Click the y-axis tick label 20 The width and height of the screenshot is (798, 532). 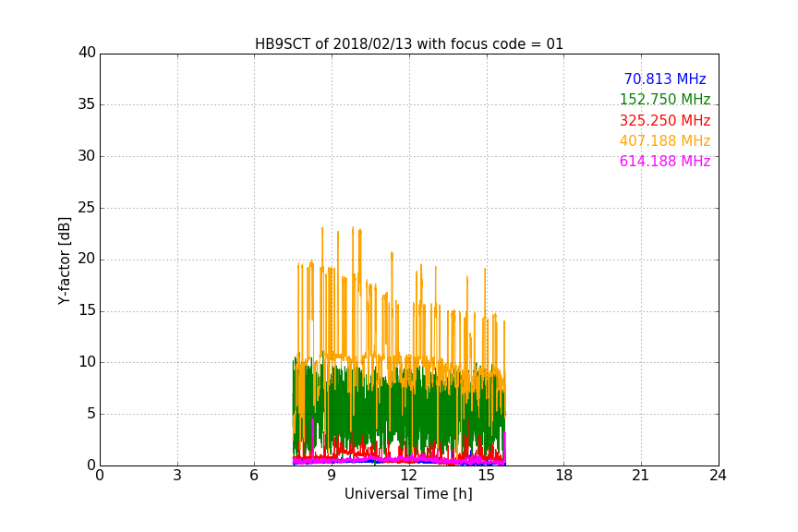click(x=87, y=259)
